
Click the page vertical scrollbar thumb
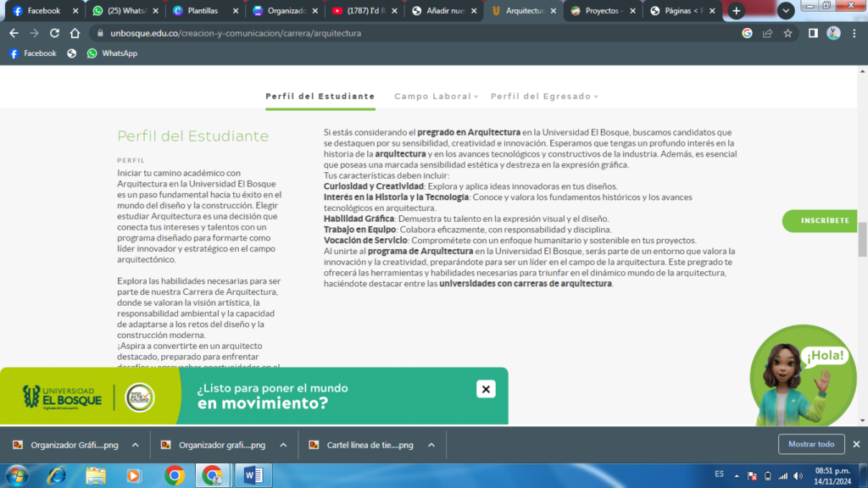pyautogui.click(x=862, y=239)
